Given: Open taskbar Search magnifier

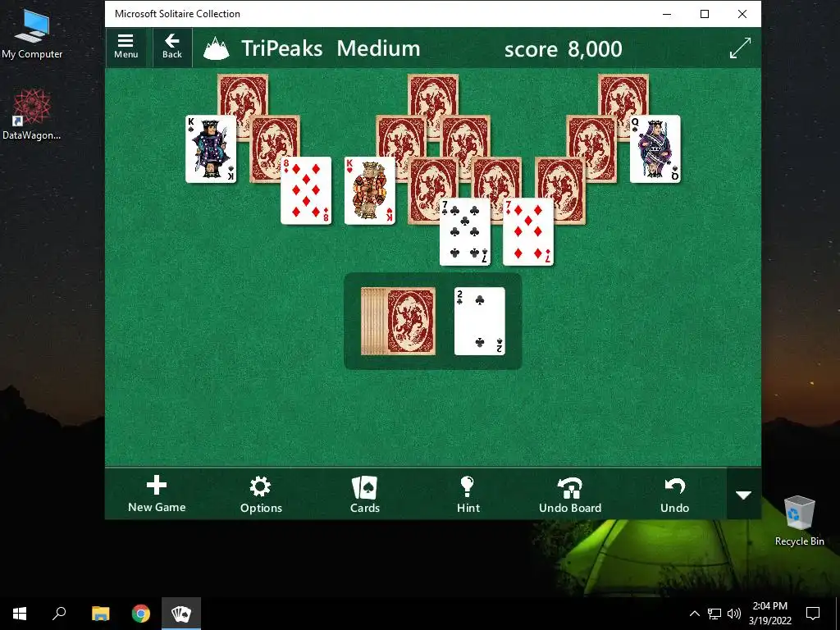Looking at the screenshot, I should pos(59,614).
